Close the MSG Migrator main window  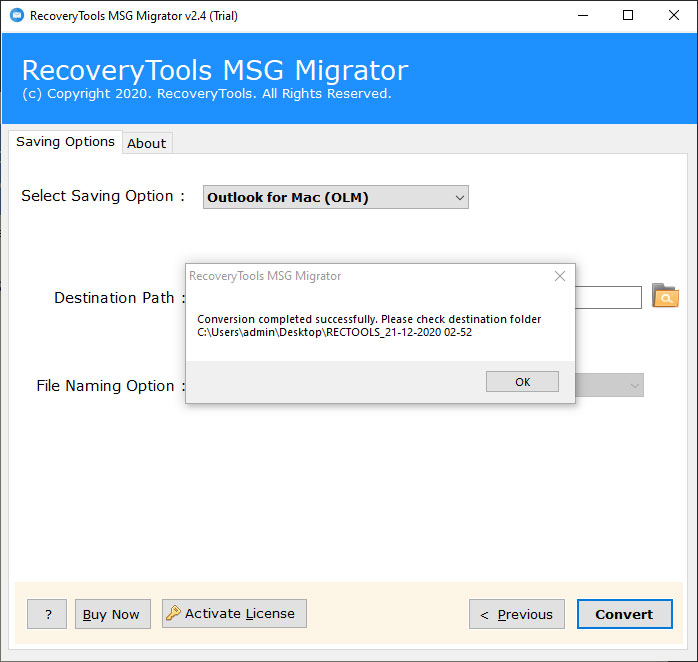pos(674,16)
